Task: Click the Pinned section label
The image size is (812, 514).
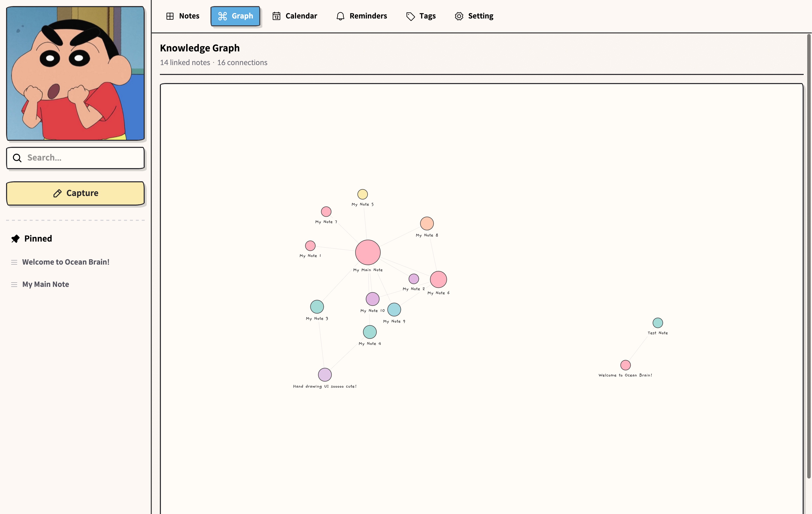Action: click(38, 239)
